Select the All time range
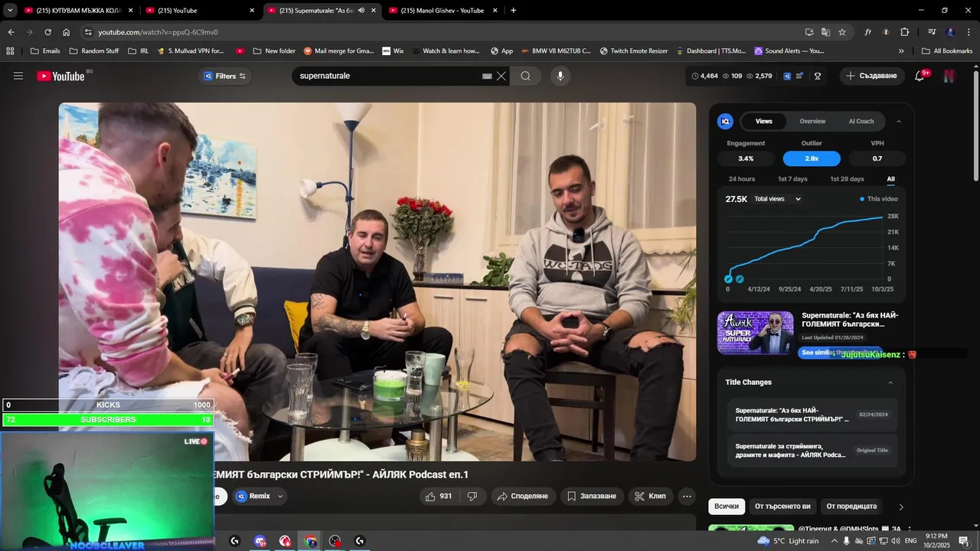The height and width of the screenshot is (551, 980). click(890, 179)
